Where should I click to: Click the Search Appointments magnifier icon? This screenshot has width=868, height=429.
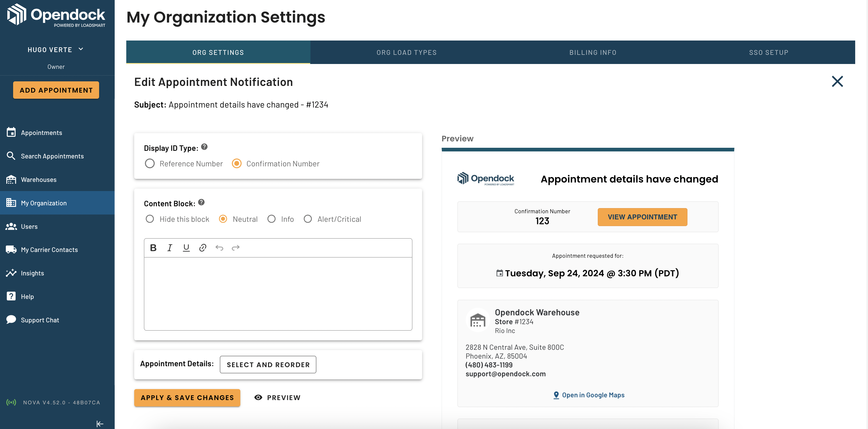11,156
